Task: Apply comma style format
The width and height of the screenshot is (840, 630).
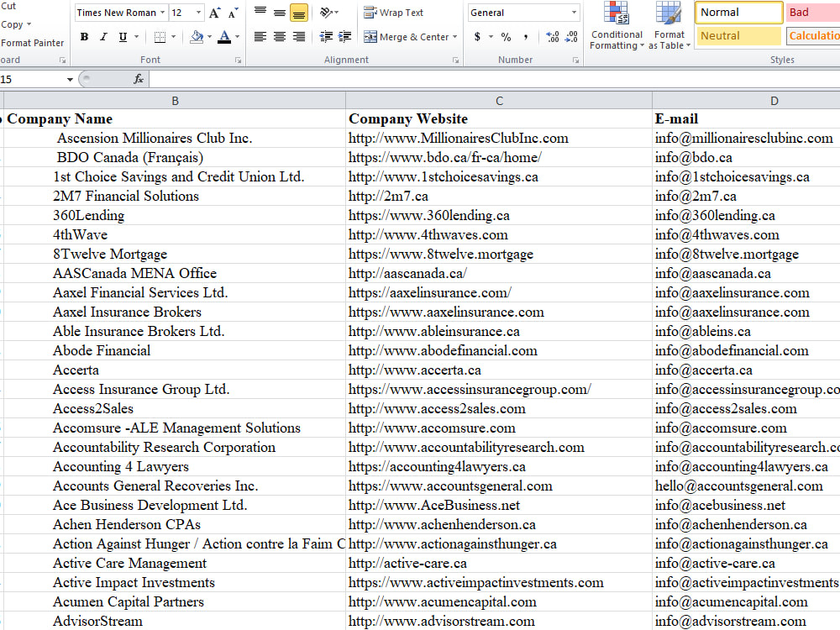Action: 526,37
